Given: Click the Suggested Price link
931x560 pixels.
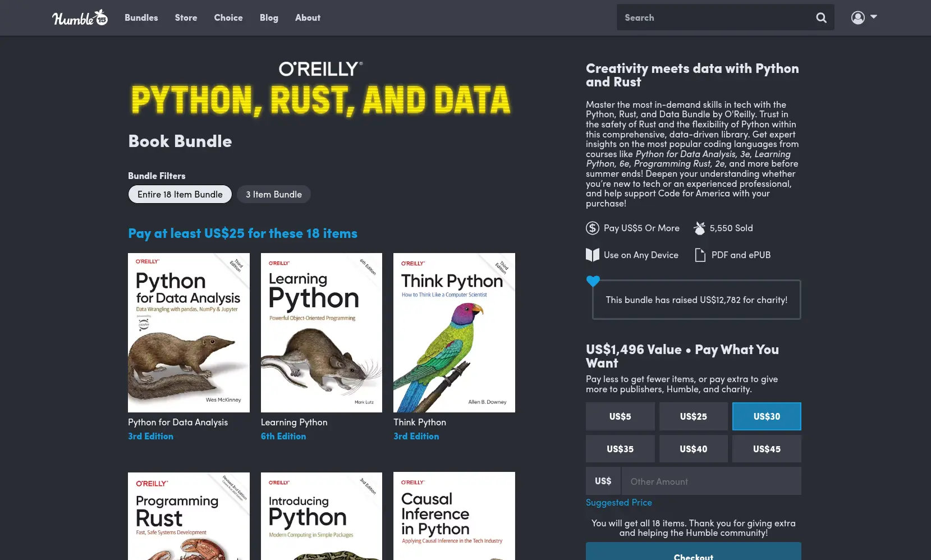Looking at the screenshot, I should pos(619,503).
